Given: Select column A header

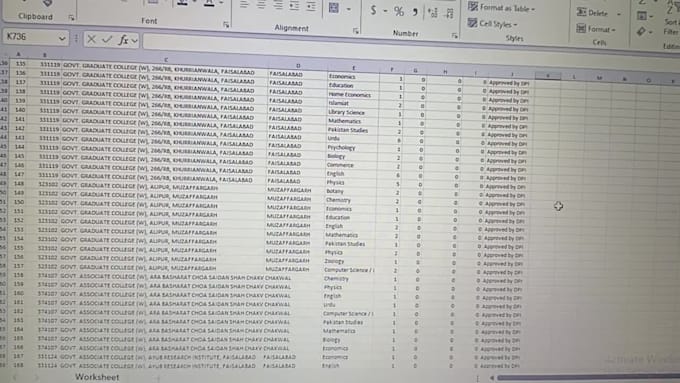Looking at the screenshot, I should [x=18, y=54].
